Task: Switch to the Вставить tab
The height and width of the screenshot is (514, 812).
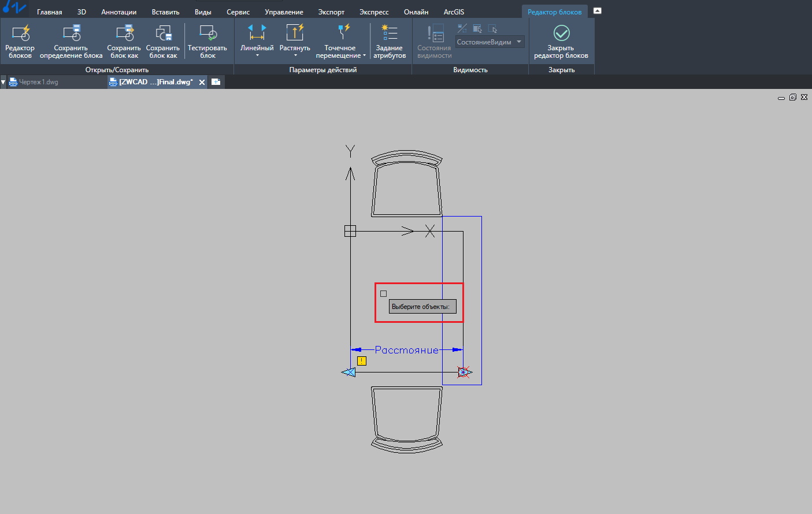Action: pos(166,12)
